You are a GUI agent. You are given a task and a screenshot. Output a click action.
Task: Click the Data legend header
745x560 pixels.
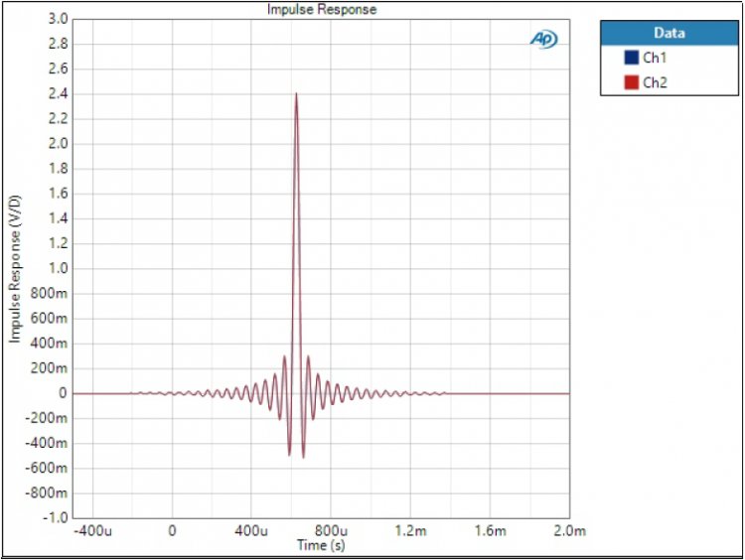(x=670, y=33)
